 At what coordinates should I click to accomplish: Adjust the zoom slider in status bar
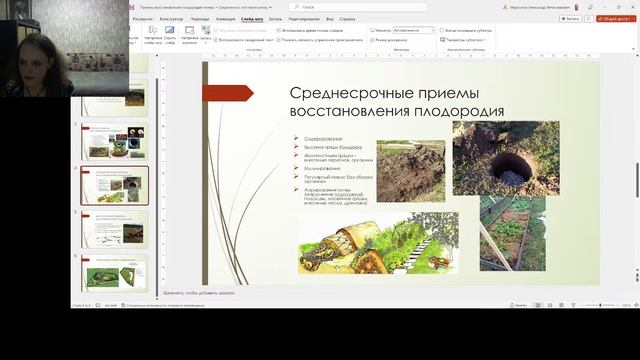coord(600,305)
